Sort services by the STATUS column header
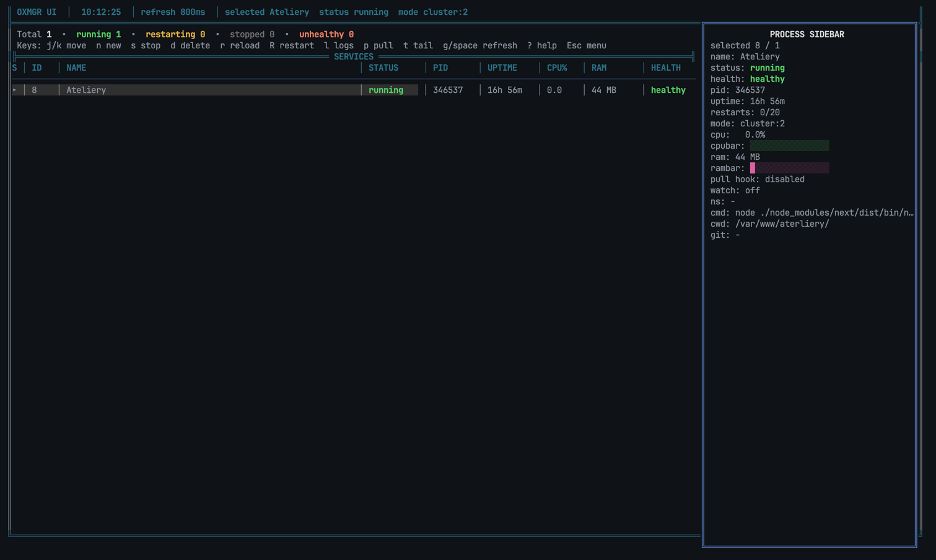Viewport: 936px width, 560px height. click(383, 68)
